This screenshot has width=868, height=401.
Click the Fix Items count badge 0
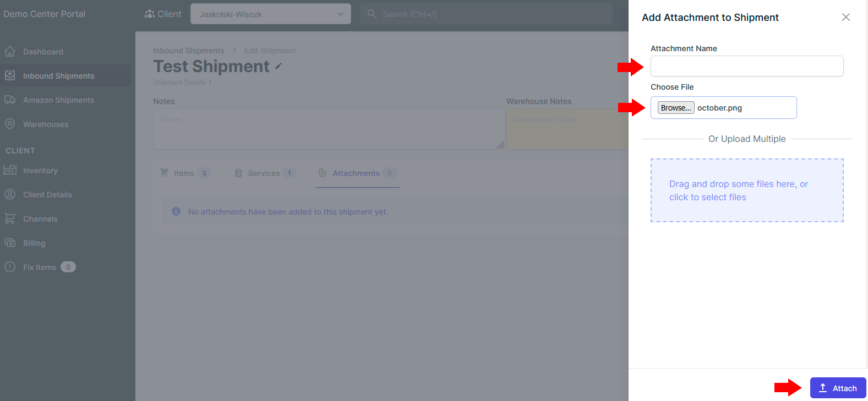tap(68, 267)
